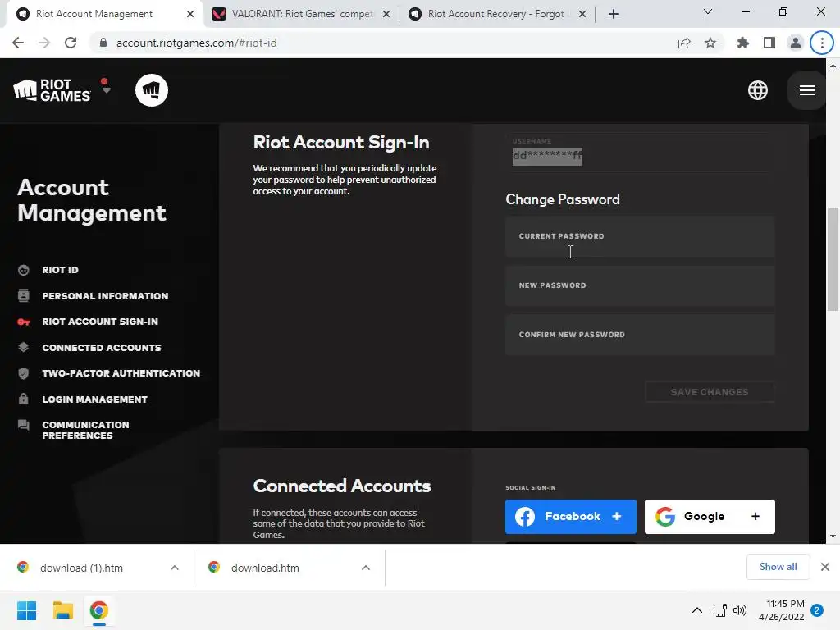Click the red key sign-in icon
The height and width of the screenshot is (630, 840).
click(x=24, y=322)
